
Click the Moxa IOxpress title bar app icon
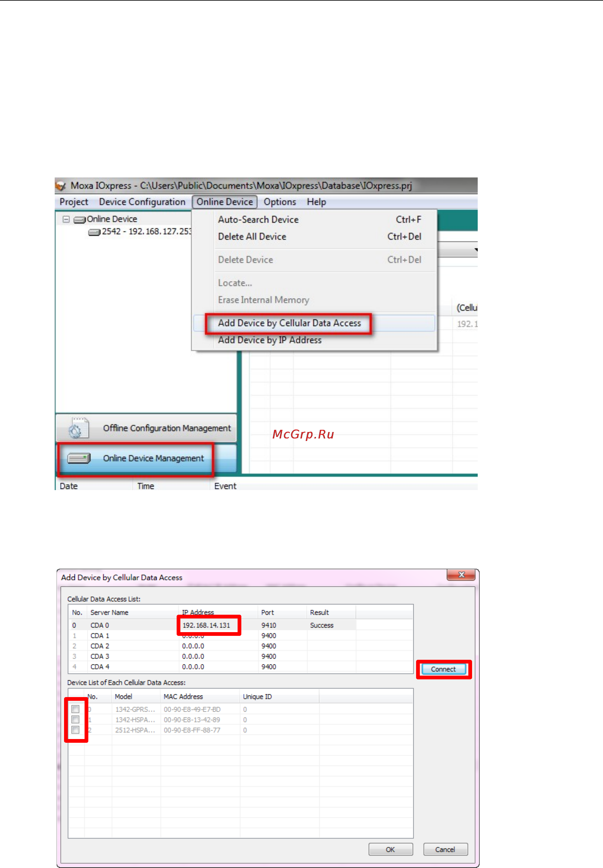[60, 186]
